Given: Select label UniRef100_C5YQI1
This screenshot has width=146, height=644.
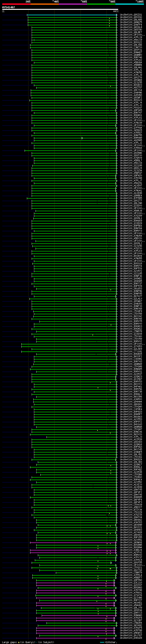Looking at the screenshot, I should (x=131, y=567).
